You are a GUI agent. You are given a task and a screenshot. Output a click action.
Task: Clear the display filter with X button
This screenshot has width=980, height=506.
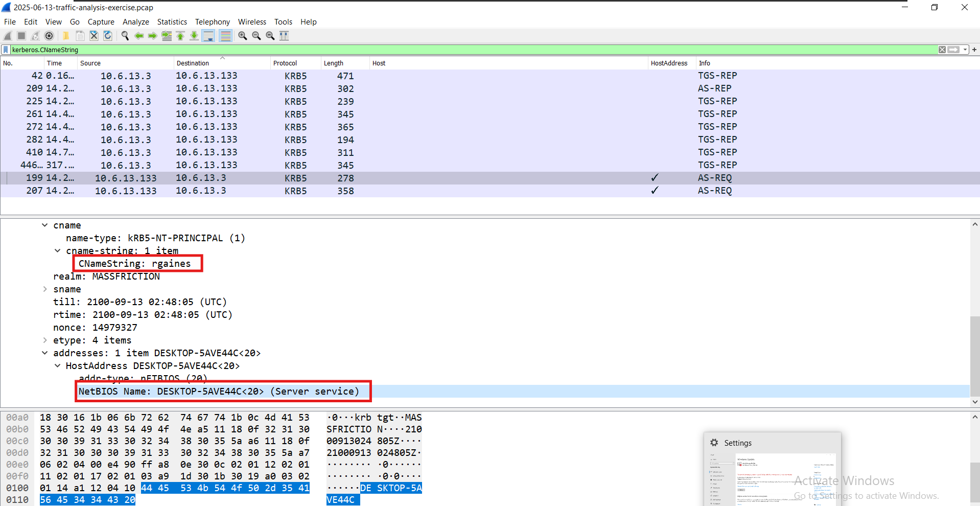click(x=942, y=50)
